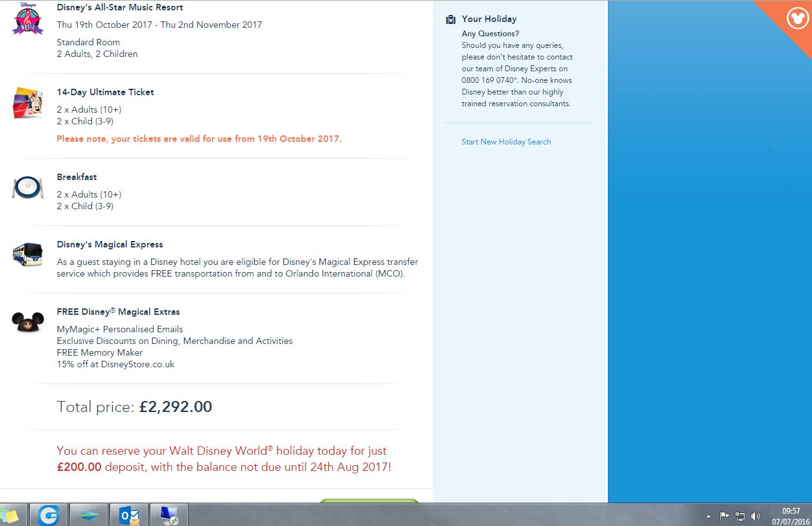
Task: Click the 0800 169 0740 phone number
Action: point(487,80)
